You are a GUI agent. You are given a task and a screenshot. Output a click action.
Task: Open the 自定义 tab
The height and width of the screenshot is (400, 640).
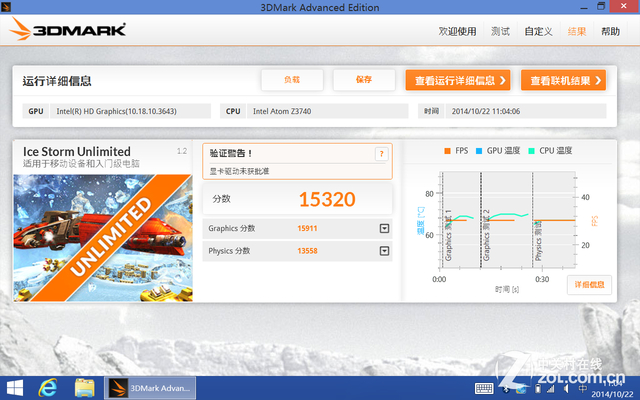coord(538,31)
